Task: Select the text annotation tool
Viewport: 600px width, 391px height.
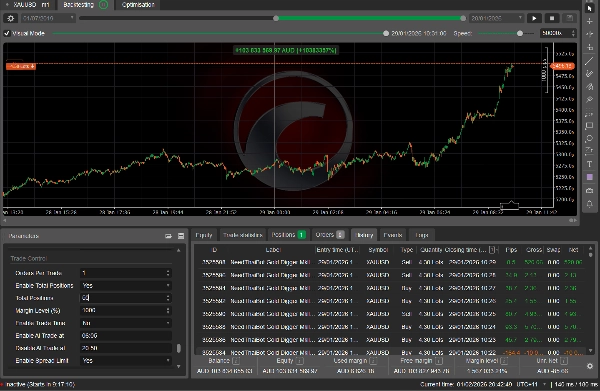Action: tap(589, 164)
